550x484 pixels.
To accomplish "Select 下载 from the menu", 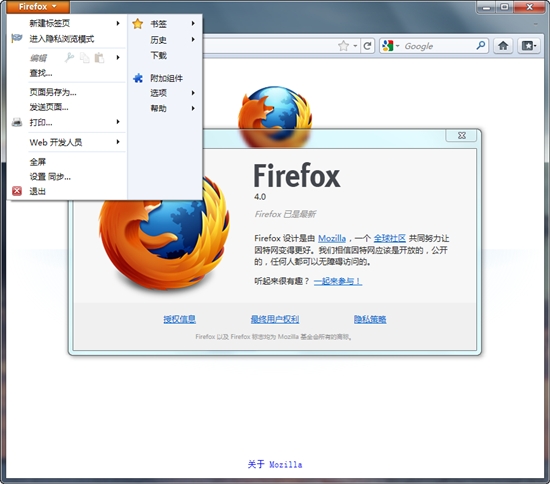I will [159, 55].
